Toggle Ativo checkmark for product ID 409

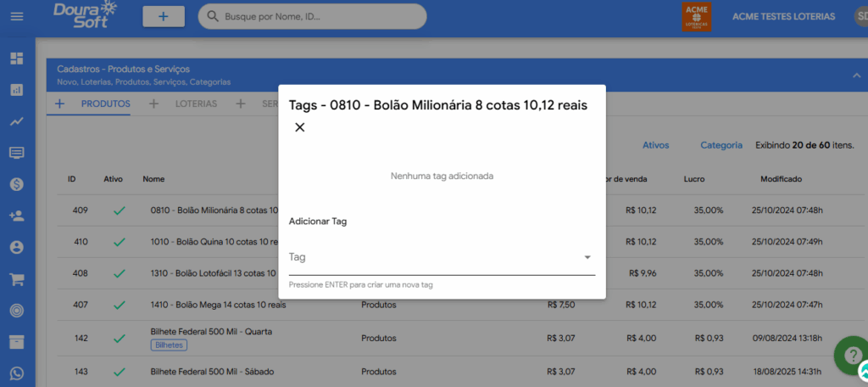point(119,210)
